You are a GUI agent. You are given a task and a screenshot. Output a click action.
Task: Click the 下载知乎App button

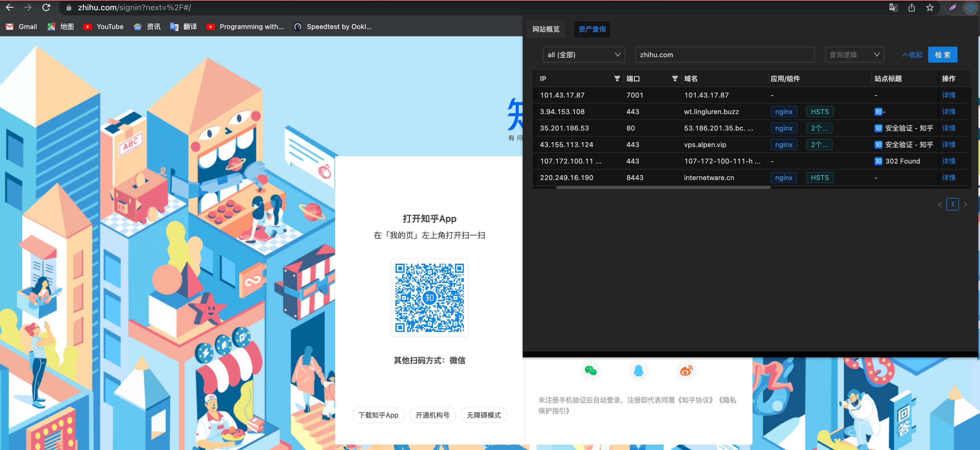[x=378, y=415]
